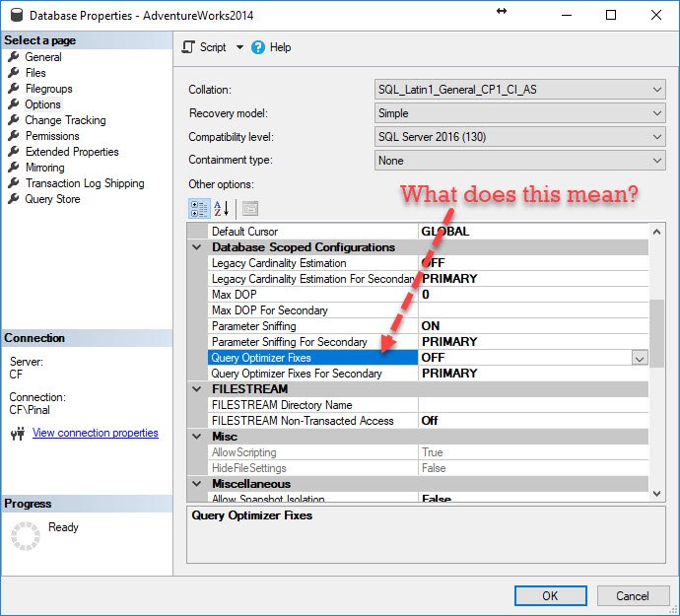Open the Files page
680x616 pixels.
(x=35, y=73)
